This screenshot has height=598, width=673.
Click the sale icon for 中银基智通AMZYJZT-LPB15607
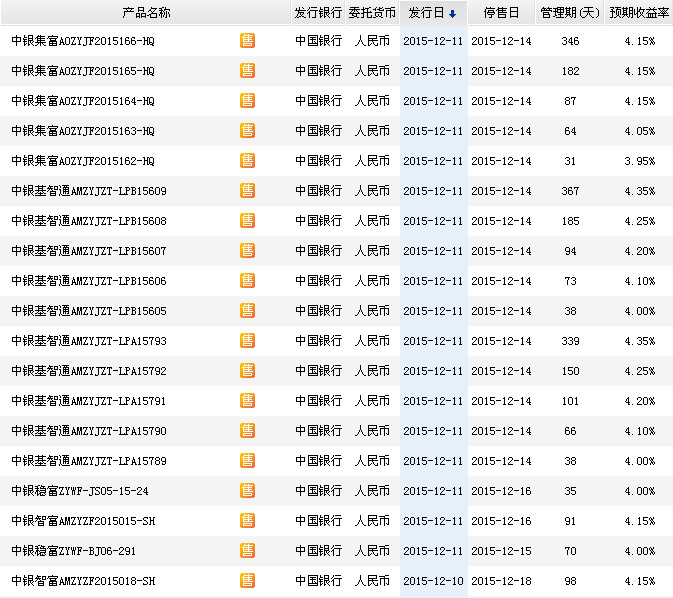[x=247, y=251]
